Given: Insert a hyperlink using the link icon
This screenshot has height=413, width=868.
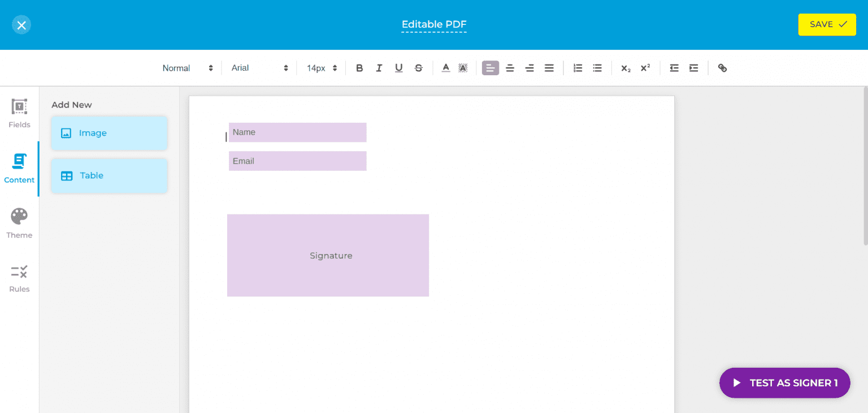Looking at the screenshot, I should point(722,68).
